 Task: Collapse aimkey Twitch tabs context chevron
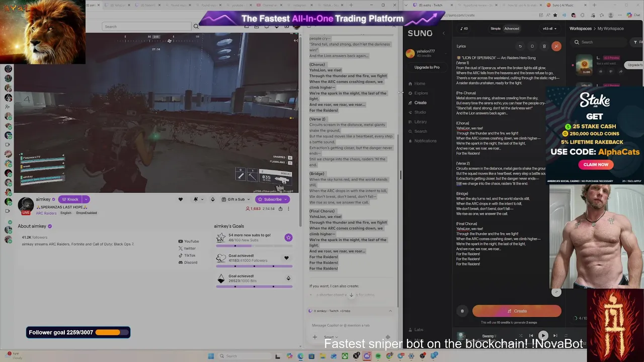click(390, 311)
